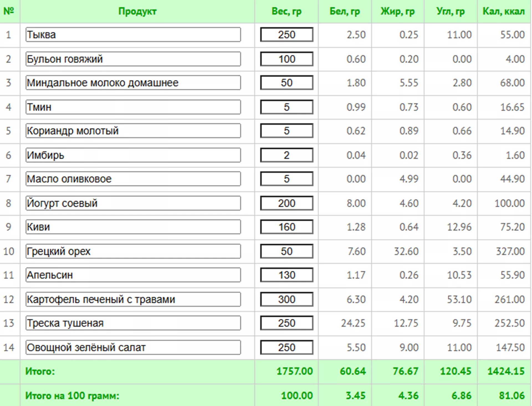Edit the weight box for Грецкий орех
The width and height of the screenshot is (532, 406).
tap(287, 251)
